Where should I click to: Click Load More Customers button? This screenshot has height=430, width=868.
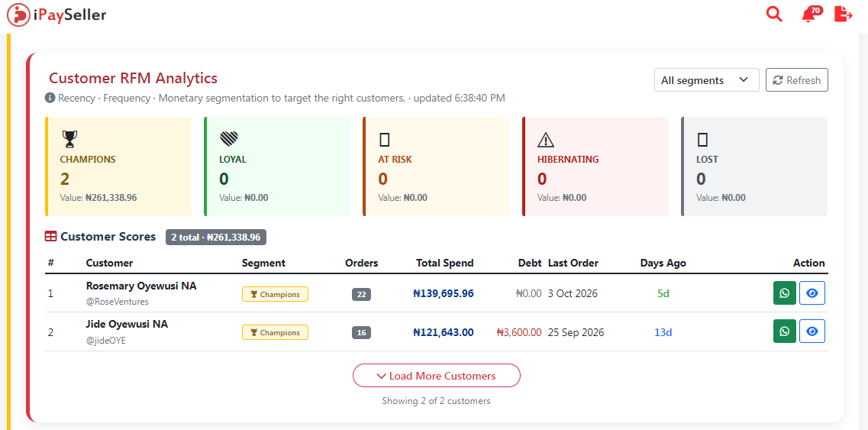point(436,376)
